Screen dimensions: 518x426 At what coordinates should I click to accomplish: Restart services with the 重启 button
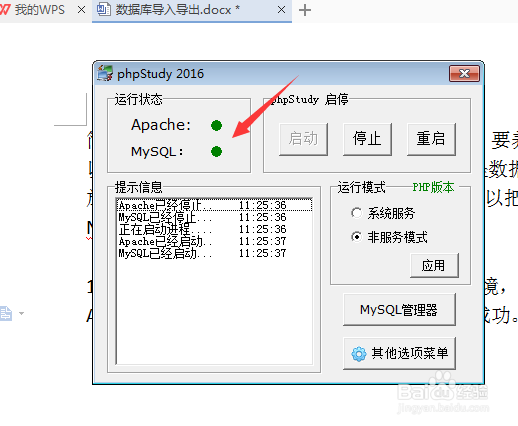coord(431,139)
